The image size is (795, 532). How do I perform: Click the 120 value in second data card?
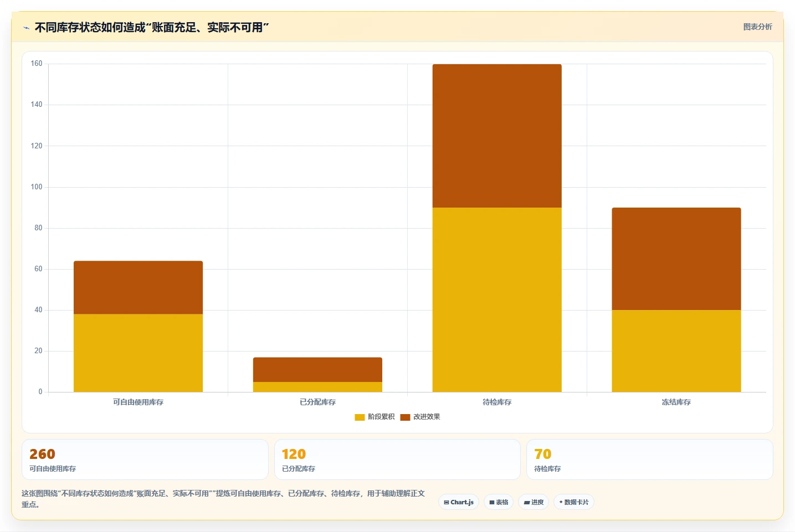click(294, 454)
